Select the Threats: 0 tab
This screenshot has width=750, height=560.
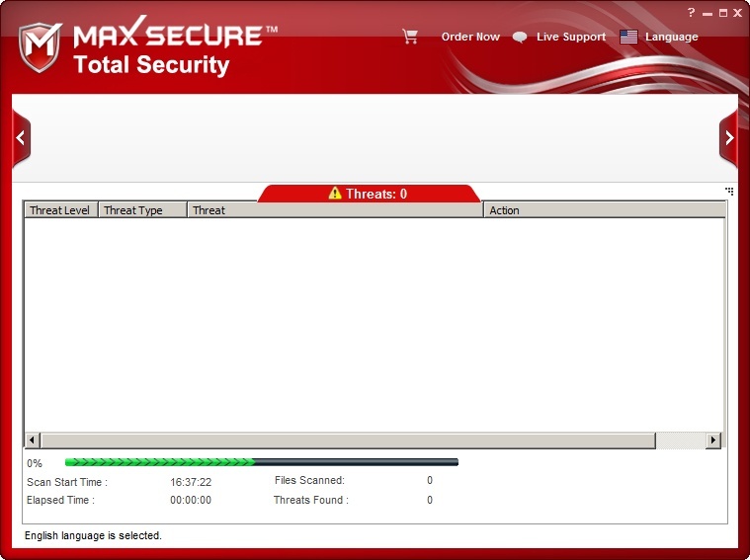(369, 194)
